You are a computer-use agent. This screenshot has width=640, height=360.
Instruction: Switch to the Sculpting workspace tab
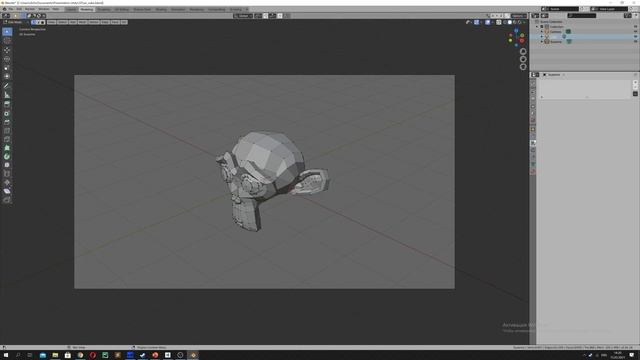[104, 9]
